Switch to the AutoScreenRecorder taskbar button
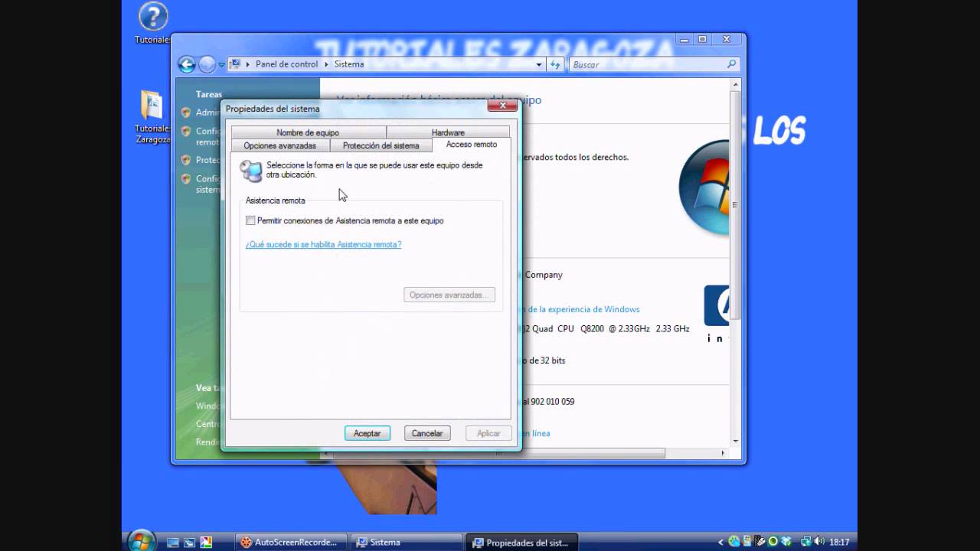This screenshot has height=551, width=980. tap(292, 543)
